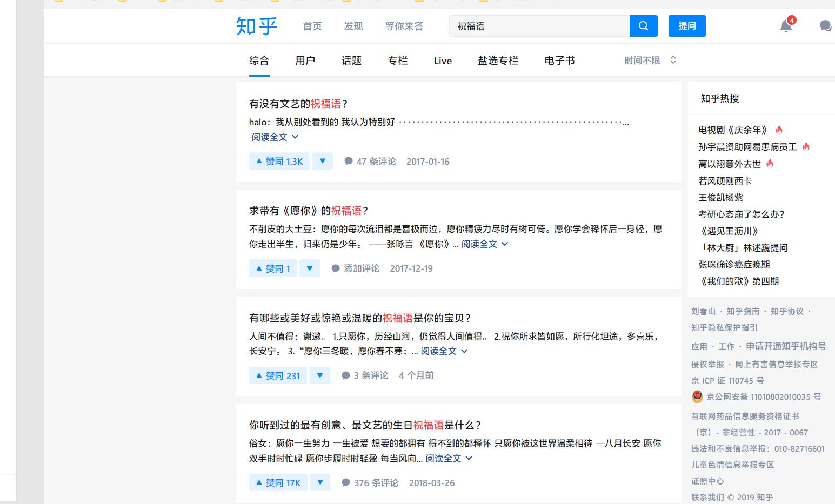835x504 pixels.
Task: Click the blue 提问 button
Action: tap(687, 26)
